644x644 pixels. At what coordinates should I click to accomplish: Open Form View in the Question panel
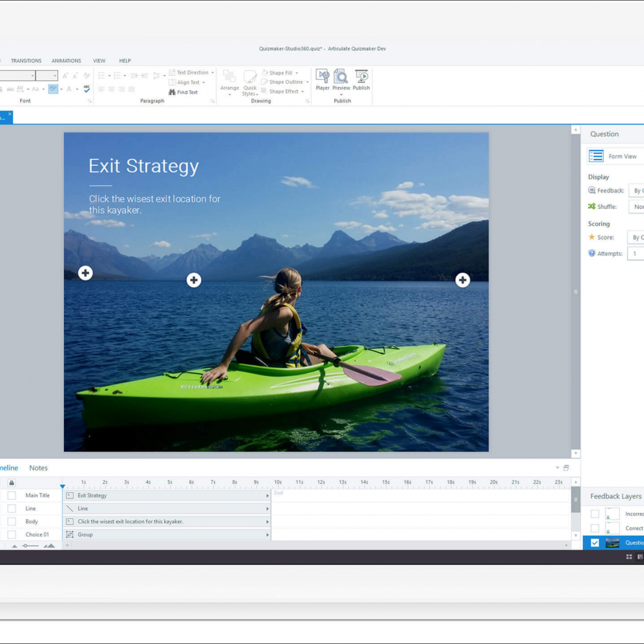click(x=596, y=156)
